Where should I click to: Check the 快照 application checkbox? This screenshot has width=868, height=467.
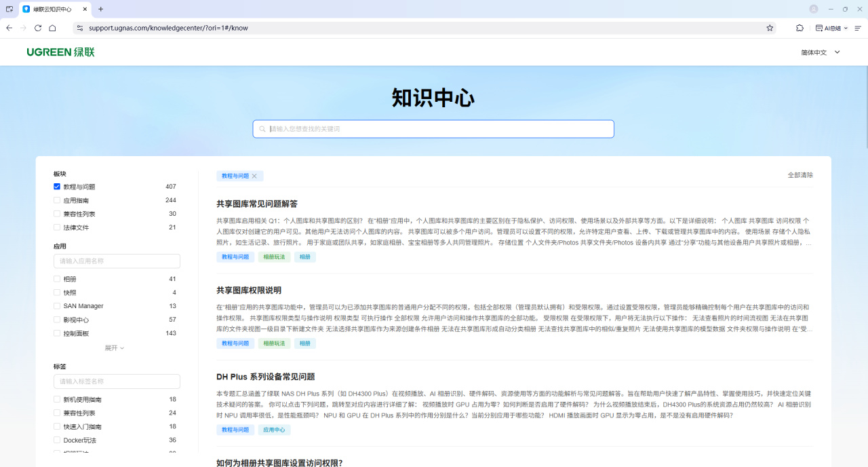[x=57, y=293]
